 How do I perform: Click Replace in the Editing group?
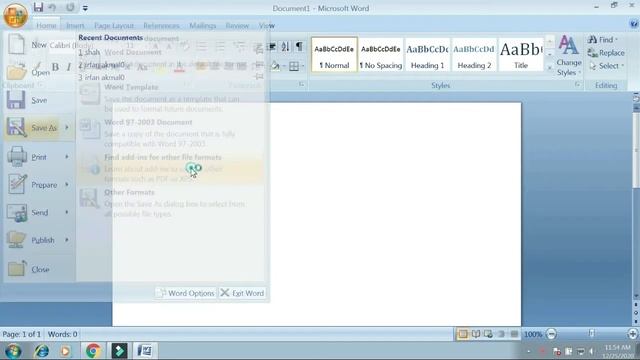(x=606, y=53)
